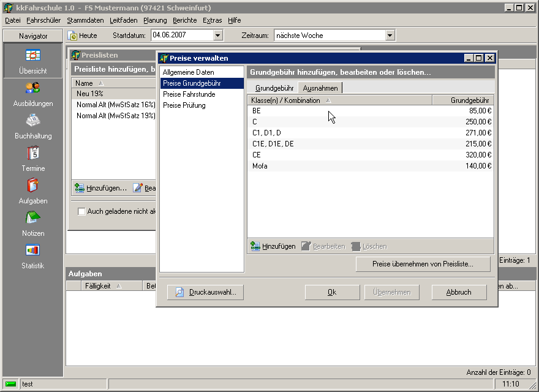Click the Druckauswahl button
This screenshot has width=539, height=392.
tap(206, 293)
